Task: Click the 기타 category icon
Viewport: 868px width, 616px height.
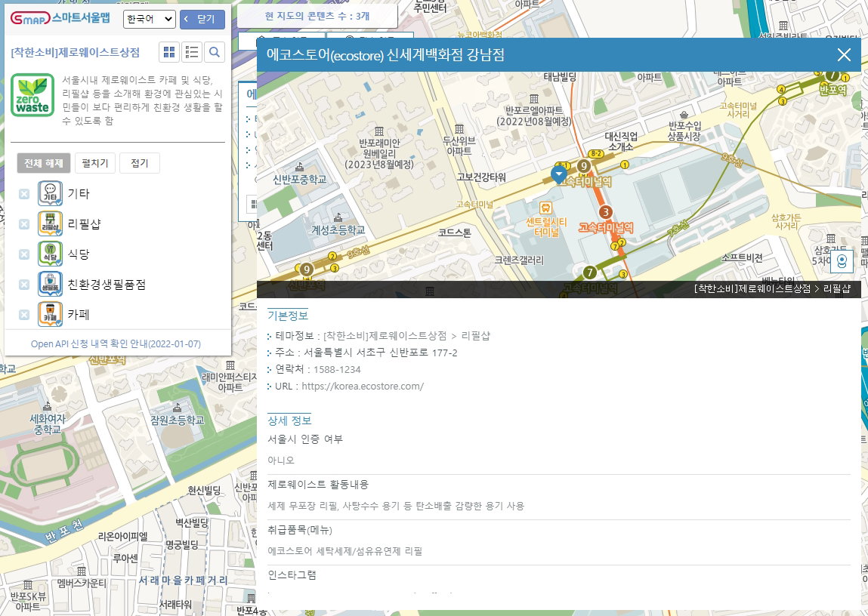Action: click(50, 193)
